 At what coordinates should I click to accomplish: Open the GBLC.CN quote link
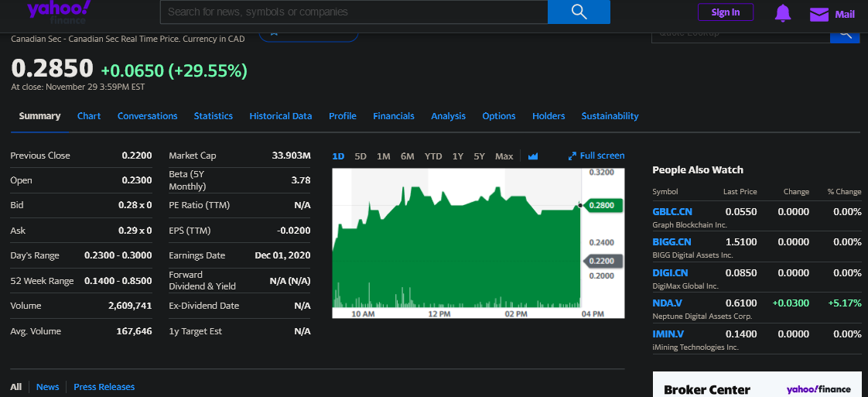tap(672, 211)
